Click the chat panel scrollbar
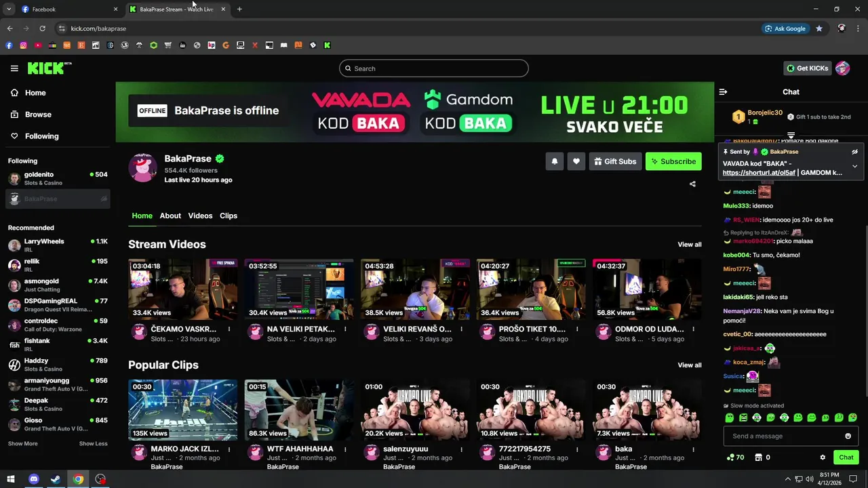Viewport: 868px width, 488px height. tap(865, 312)
